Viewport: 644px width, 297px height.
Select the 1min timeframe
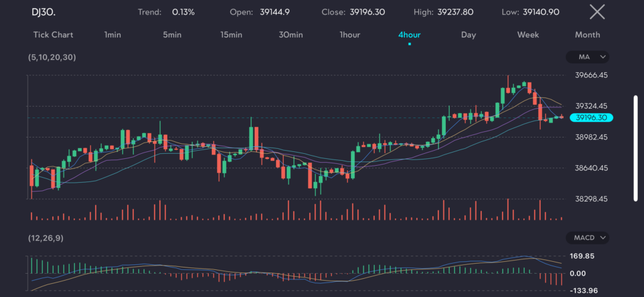113,35
